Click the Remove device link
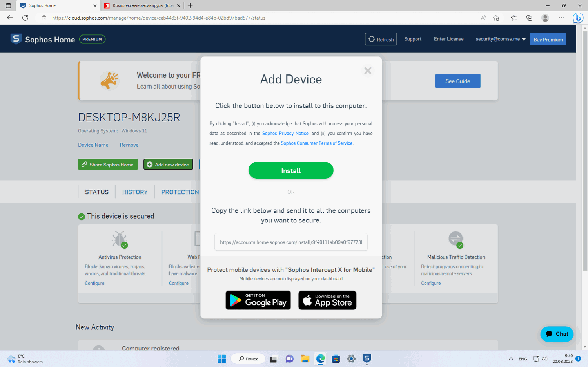Image resolution: width=588 pixels, height=367 pixels. [129, 145]
